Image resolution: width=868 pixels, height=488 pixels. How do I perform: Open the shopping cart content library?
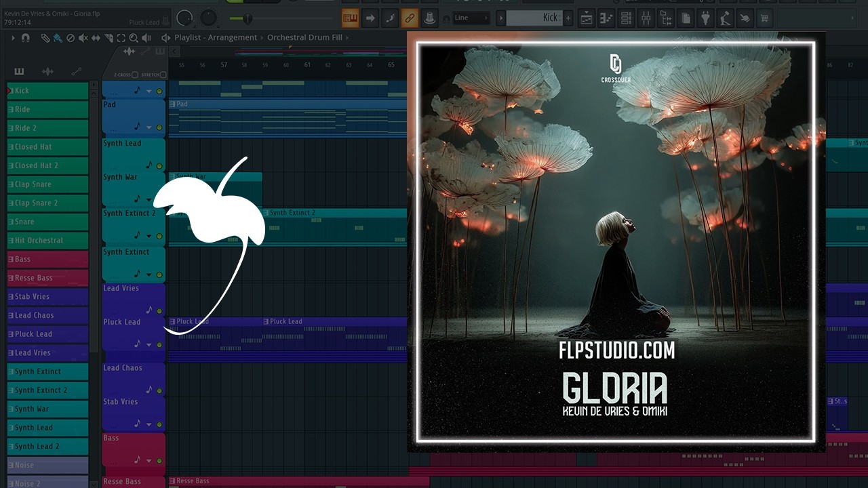coord(766,18)
